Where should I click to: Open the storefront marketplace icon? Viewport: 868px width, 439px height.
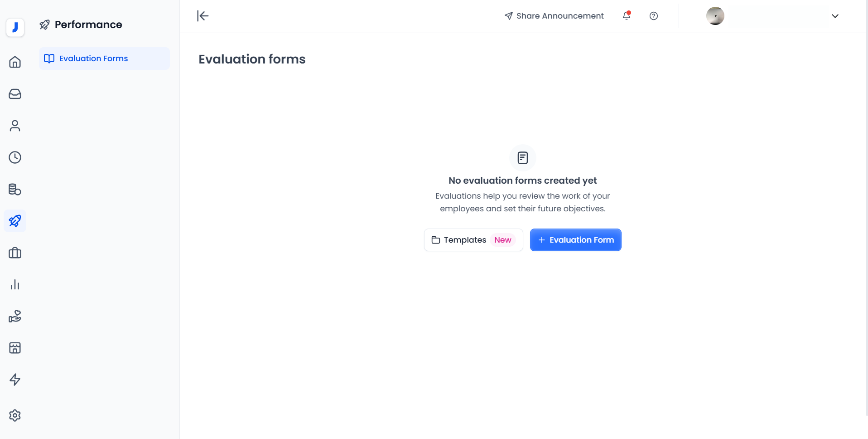15,348
